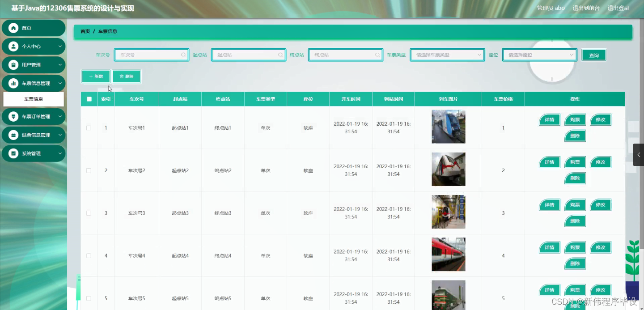The width and height of the screenshot is (644, 310).
Task: Click the 用户管理 sidebar icon
Action: click(x=14, y=64)
